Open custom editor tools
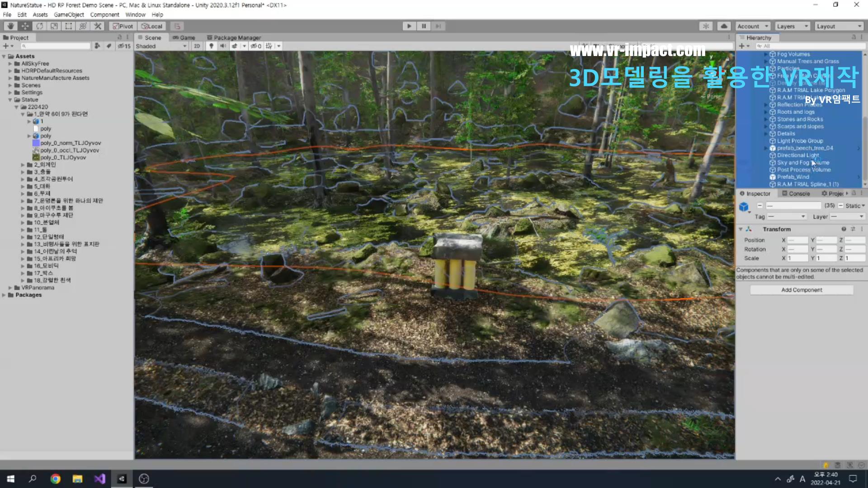 pos(97,26)
